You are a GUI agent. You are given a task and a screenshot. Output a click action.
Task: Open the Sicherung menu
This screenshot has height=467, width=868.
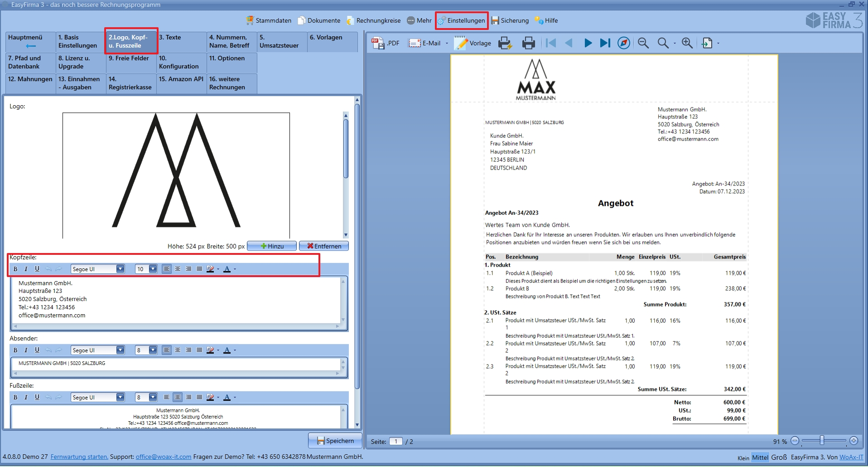click(510, 20)
